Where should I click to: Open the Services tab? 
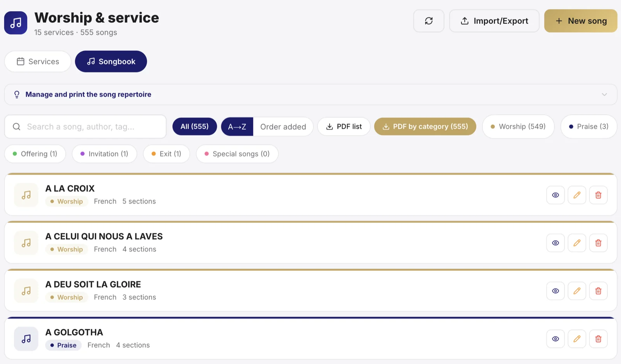pyautogui.click(x=38, y=62)
